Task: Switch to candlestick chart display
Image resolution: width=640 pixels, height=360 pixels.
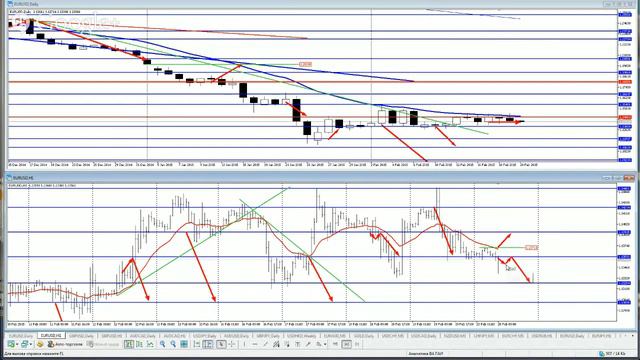Action: click(x=139, y=344)
